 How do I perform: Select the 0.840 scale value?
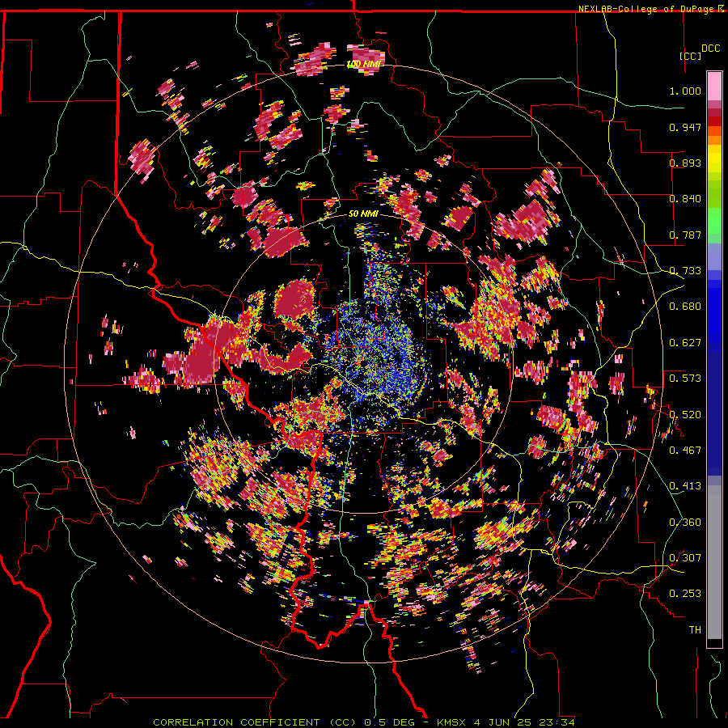pyautogui.click(x=685, y=199)
